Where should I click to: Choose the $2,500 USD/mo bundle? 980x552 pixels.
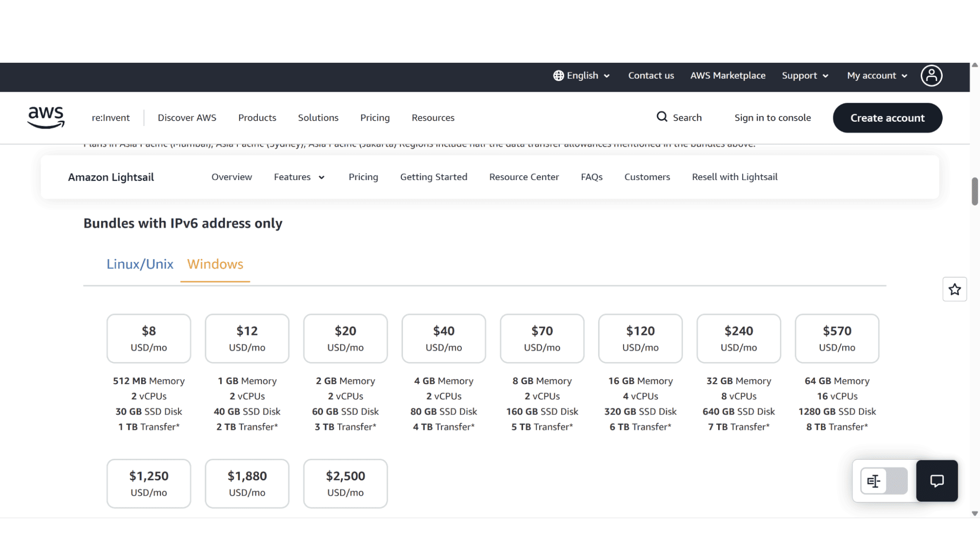click(x=345, y=484)
